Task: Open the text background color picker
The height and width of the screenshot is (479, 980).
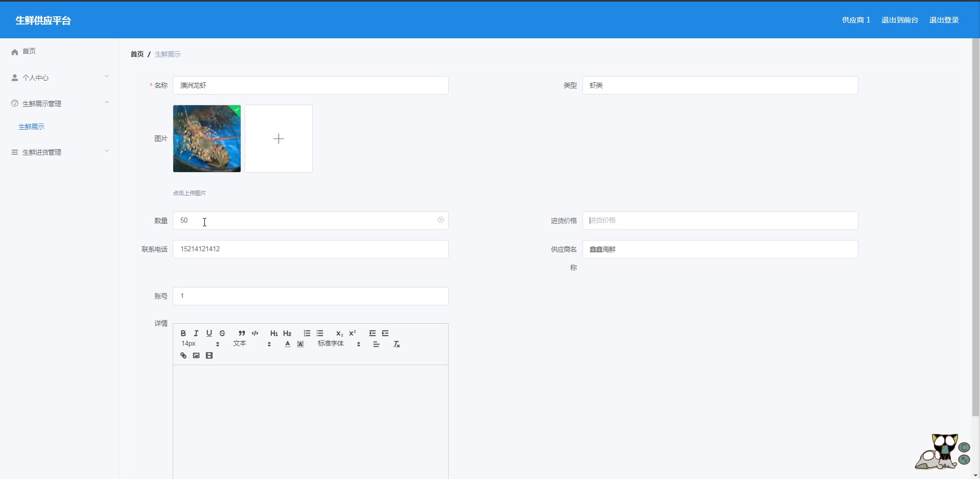Action: tap(300, 345)
